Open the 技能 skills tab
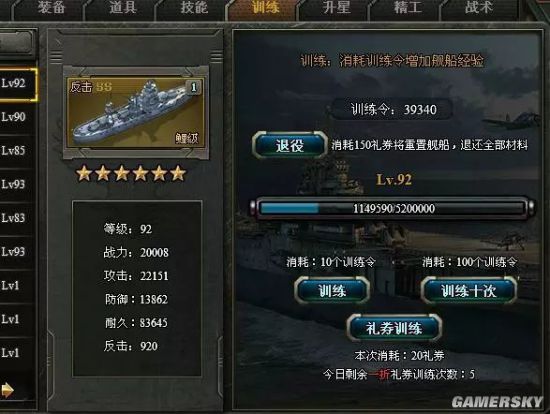 click(x=194, y=8)
